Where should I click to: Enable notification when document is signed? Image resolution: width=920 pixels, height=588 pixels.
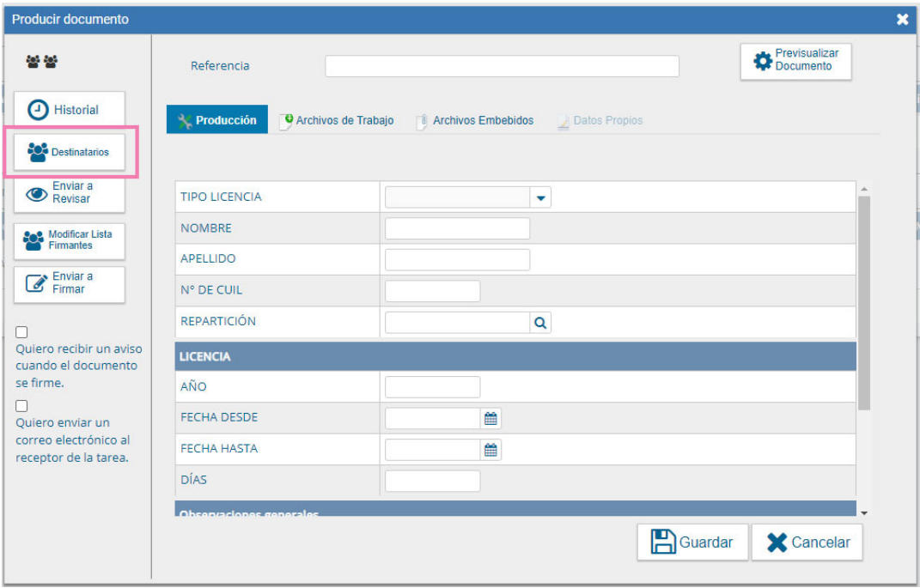click(x=21, y=332)
